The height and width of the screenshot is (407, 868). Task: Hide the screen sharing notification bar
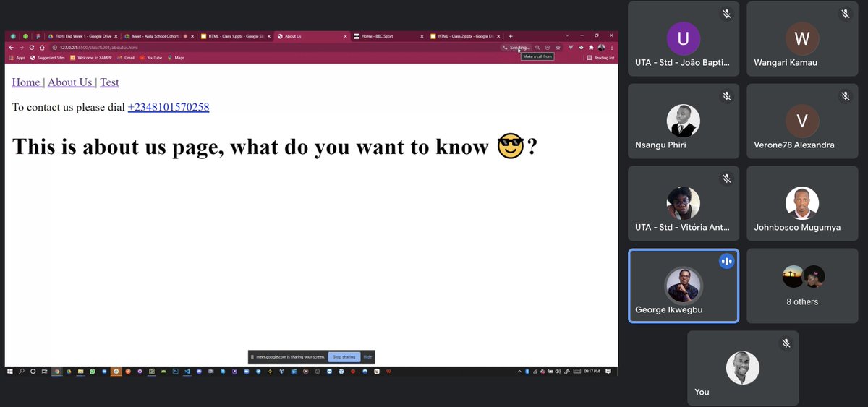[367, 357]
